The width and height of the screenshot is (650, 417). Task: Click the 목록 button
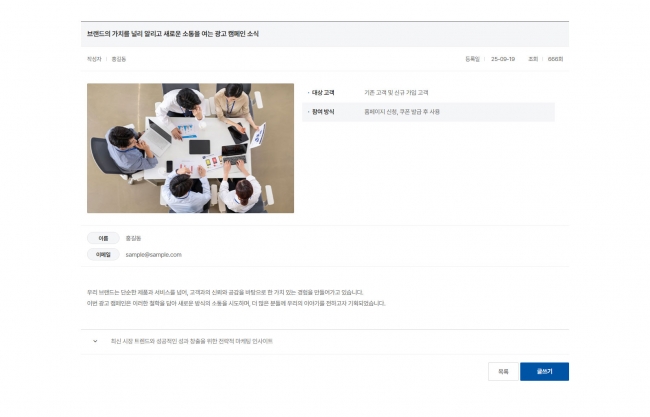click(503, 371)
